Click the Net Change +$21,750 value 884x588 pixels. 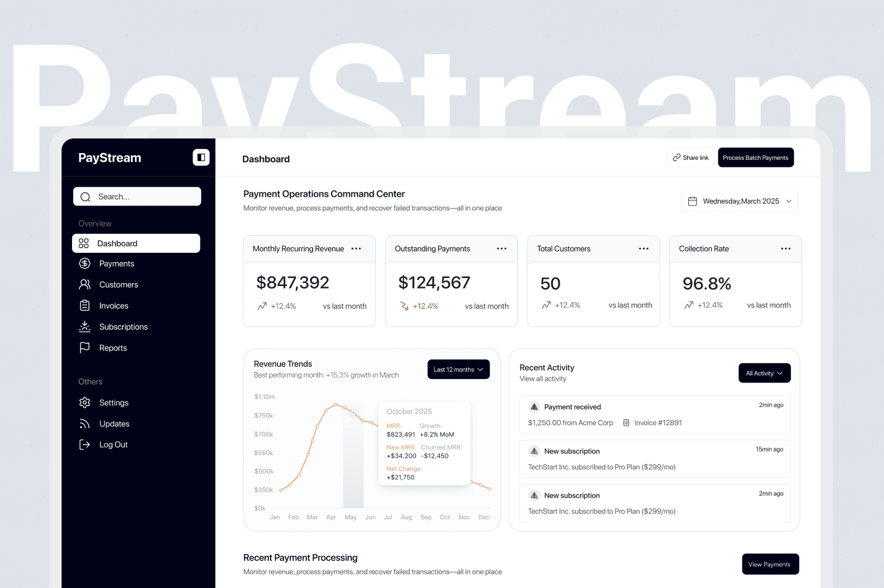tap(400, 477)
